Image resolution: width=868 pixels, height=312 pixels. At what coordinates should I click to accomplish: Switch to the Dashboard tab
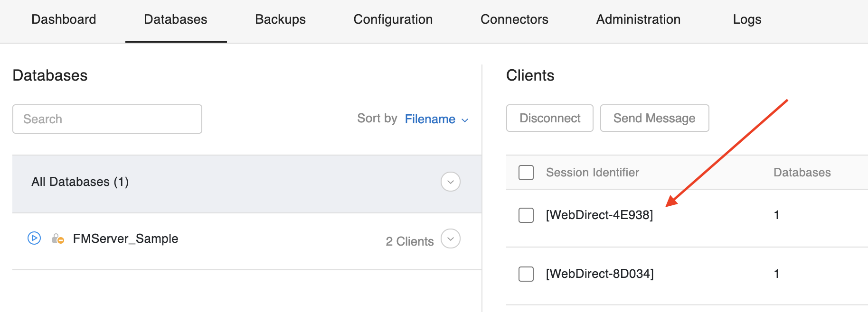pyautogui.click(x=64, y=19)
